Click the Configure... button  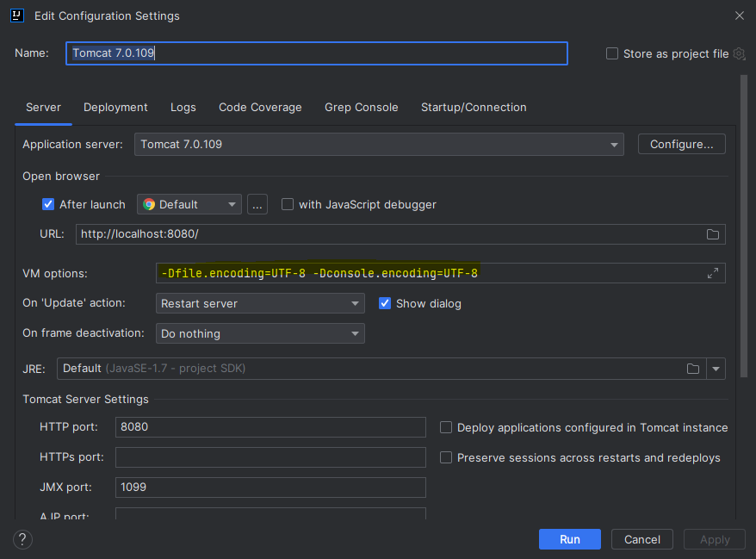tap(681, 144)
